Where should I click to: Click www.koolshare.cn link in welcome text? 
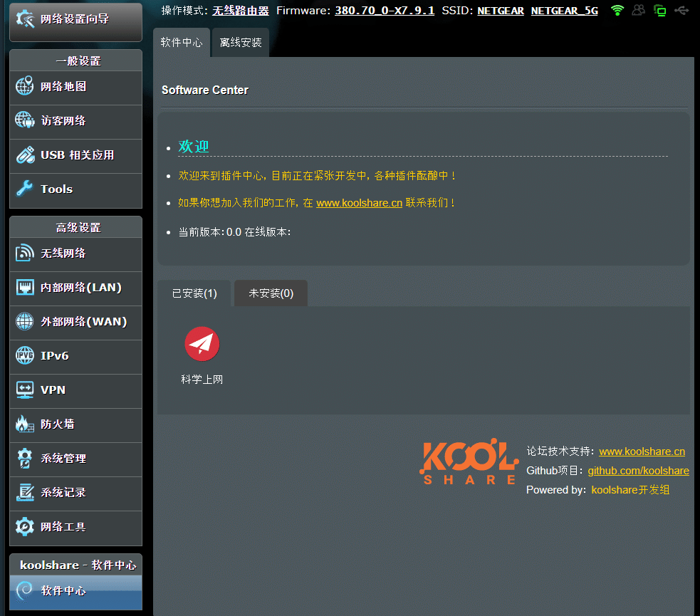pyautogui.click(x=360, y=203)
